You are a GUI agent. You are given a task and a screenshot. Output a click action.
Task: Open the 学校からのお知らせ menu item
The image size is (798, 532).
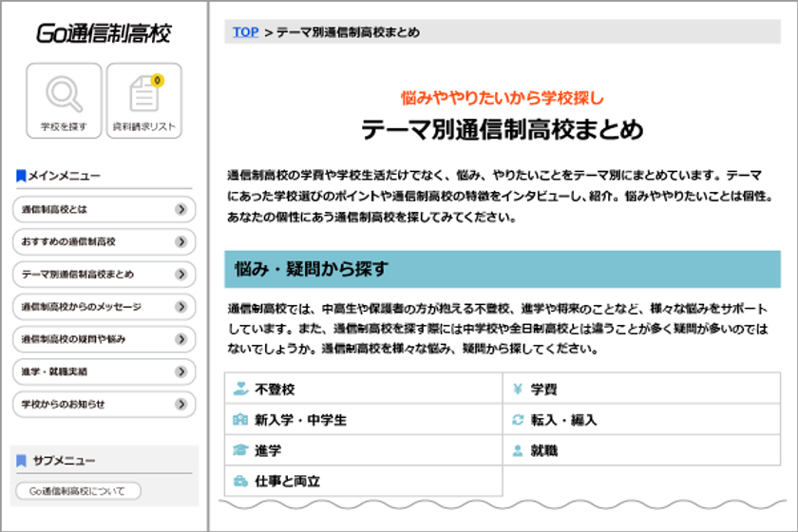pyautogui.click(x=104, y=404)
